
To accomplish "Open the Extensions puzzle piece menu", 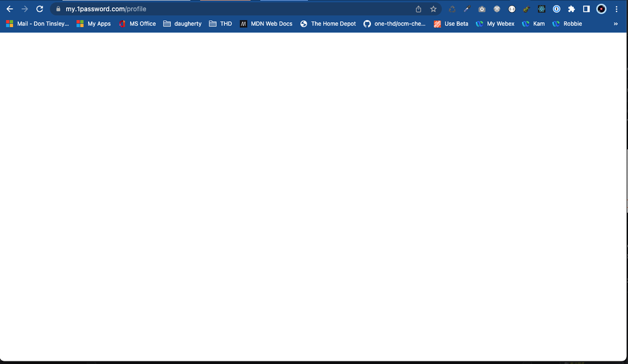I will coord(571,9).
